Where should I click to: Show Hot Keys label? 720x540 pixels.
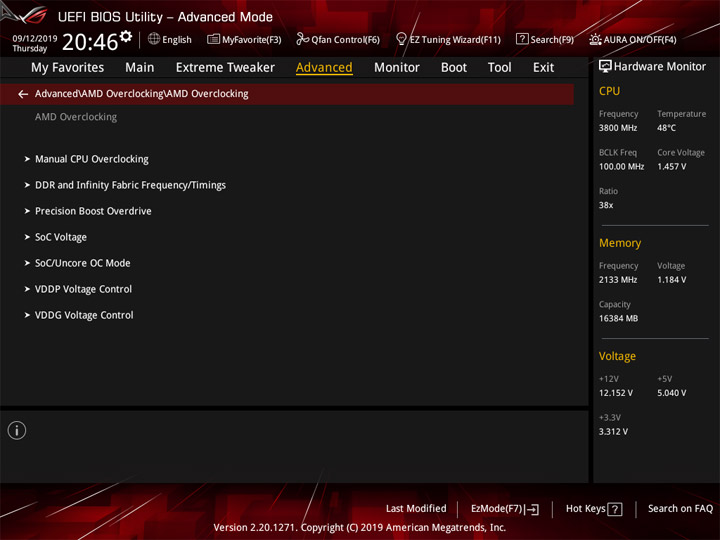[585, 509]
